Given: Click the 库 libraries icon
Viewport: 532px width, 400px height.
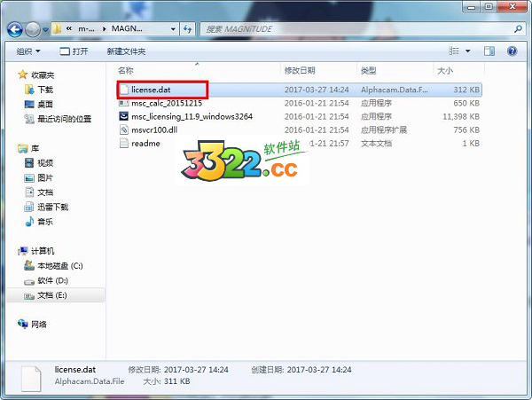Looking at the screenshot, I should (x=23, y=148).
